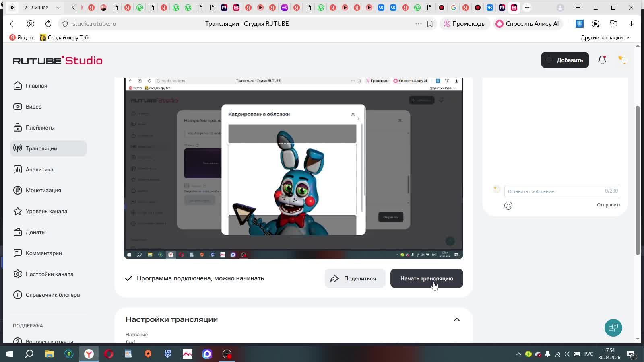Open File Explorer from taskbar
Image resolution: width=644 pixels, height=362 pixels.
coord(49,354)
